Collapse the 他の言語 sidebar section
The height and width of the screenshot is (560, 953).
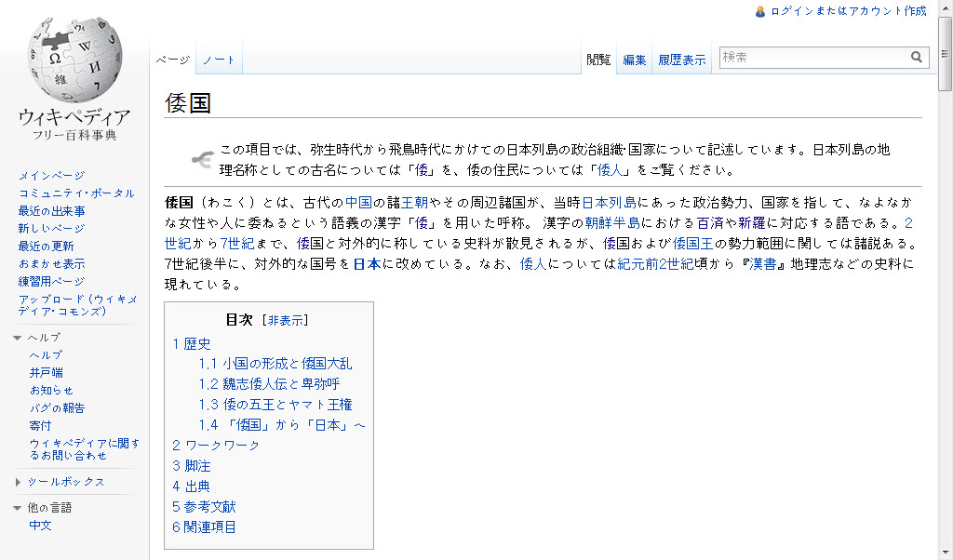[x=18, y=508]
